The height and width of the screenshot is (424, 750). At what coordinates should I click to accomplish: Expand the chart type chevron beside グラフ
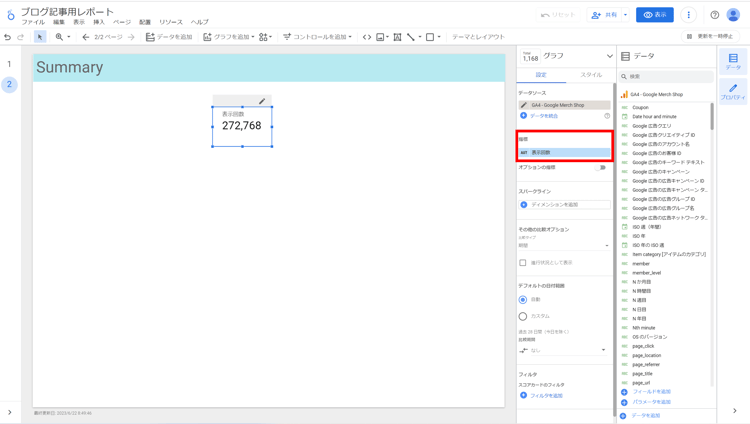point(609,56)
